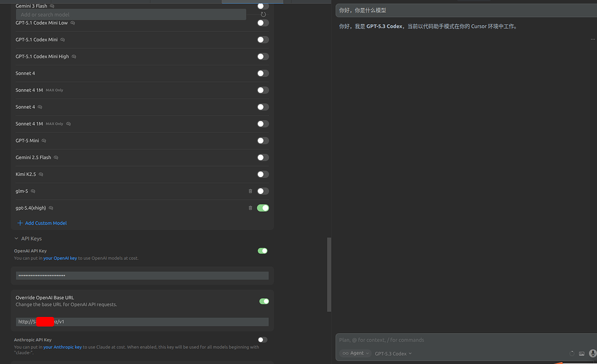Click the plus icon before Add Custom Model

[x=20, y=223]
